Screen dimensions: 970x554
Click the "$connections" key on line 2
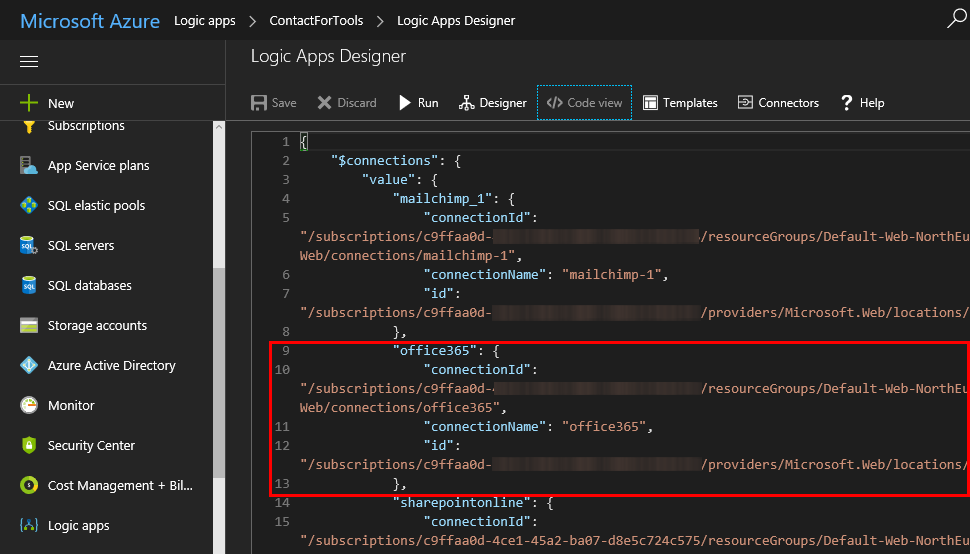coord(385,161)
